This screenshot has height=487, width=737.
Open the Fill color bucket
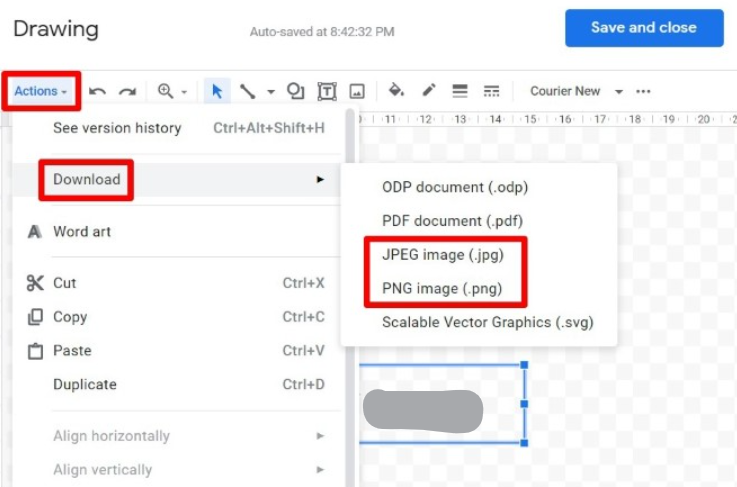pyautogui.click(x=396, y=90)
